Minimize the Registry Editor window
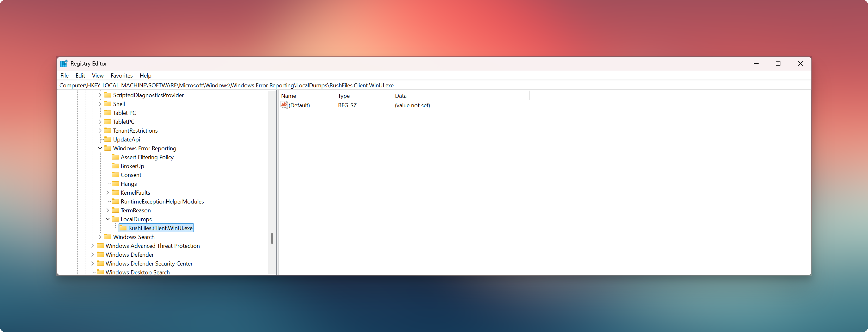This screenshot has height=332, width=868. tap(756, 63)
